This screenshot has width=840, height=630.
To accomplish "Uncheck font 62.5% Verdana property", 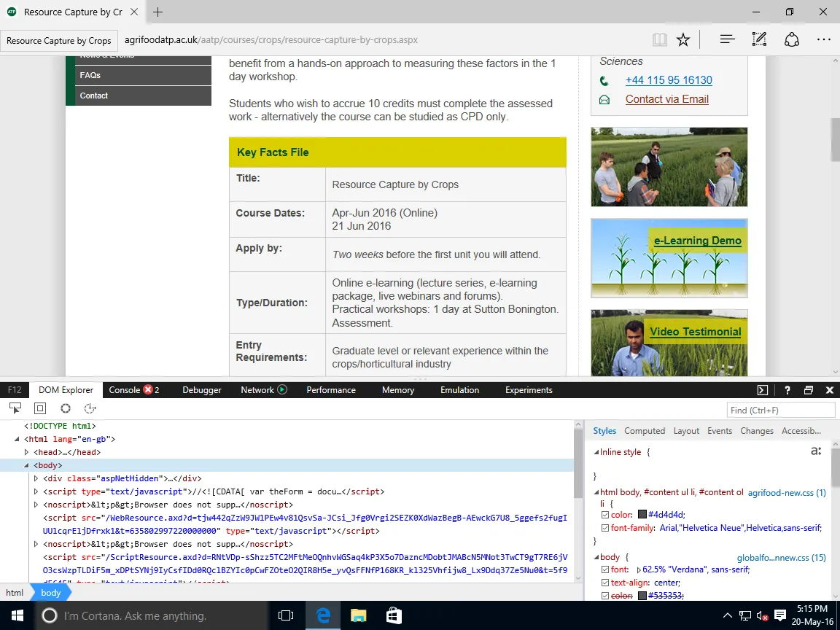I will [x=604, y=569].
